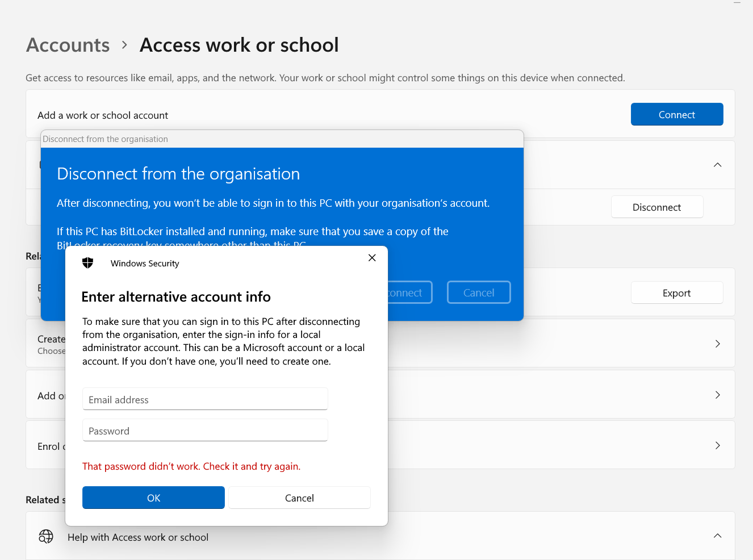
Task: Click the 'Help with Access work or school' label
Action: point(138,537)
